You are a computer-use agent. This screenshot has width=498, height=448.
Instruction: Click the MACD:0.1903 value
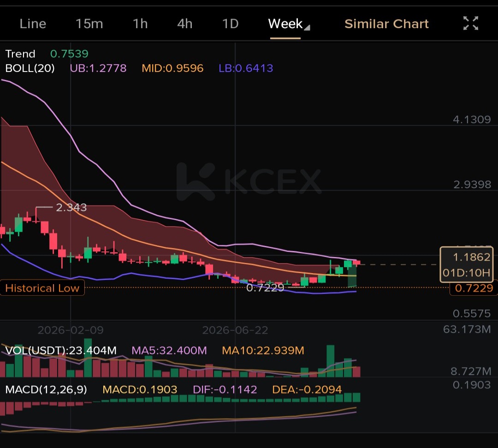[140, 389]
